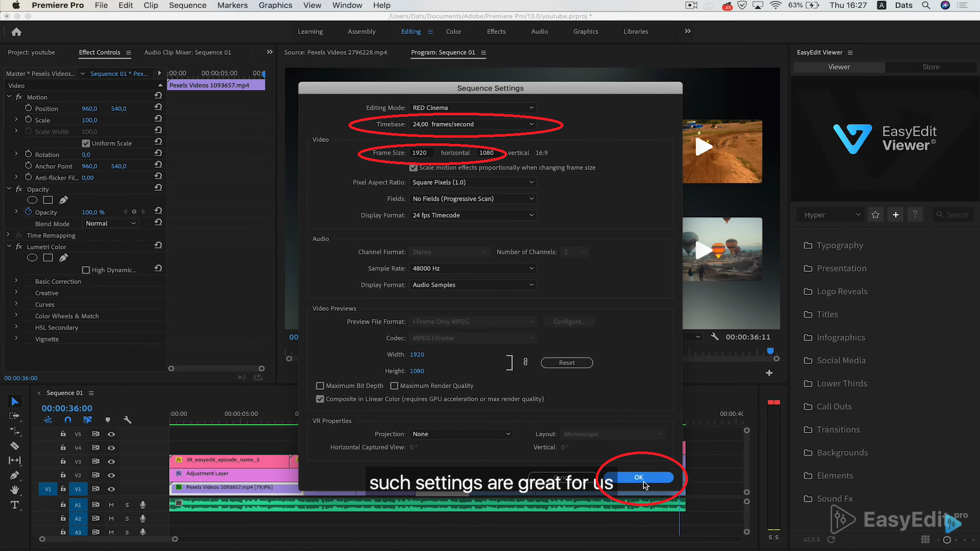
Task: Click the plus icon in EasyEdit Viewer
Action: (x=896, y=215)
